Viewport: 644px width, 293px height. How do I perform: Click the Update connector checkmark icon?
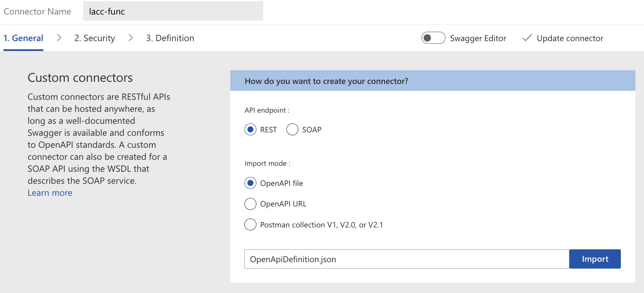[527, 38]
